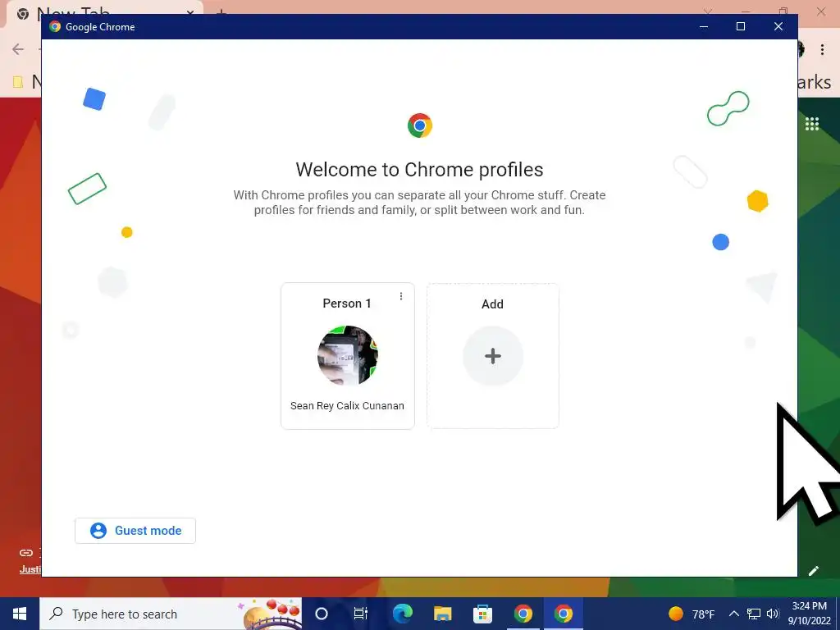Switch to the active Chrome taskbar icon
Image resolution: width=840 pixels, height=630 pixels.
(x=563, y=614)
